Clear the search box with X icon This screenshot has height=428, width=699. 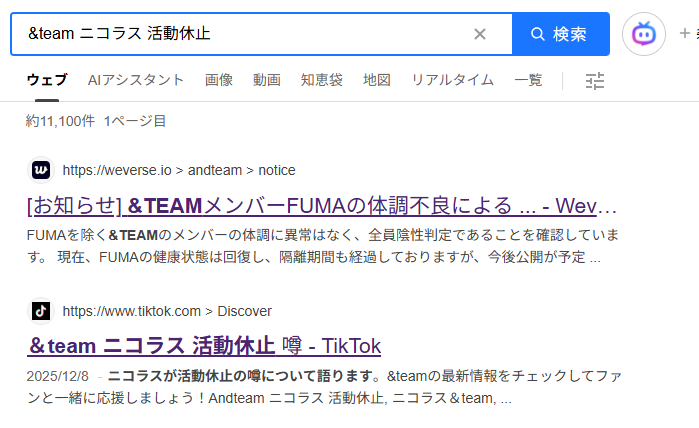[480, 34]
